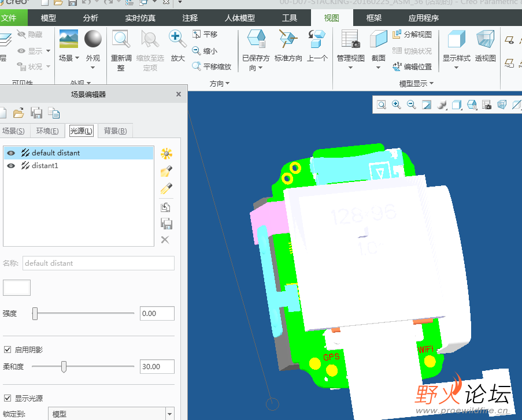Image resolution: width=522 pixels, height=420 pixels.
Task: Click the 强度 value input field
Action: [x=157, y=314]
